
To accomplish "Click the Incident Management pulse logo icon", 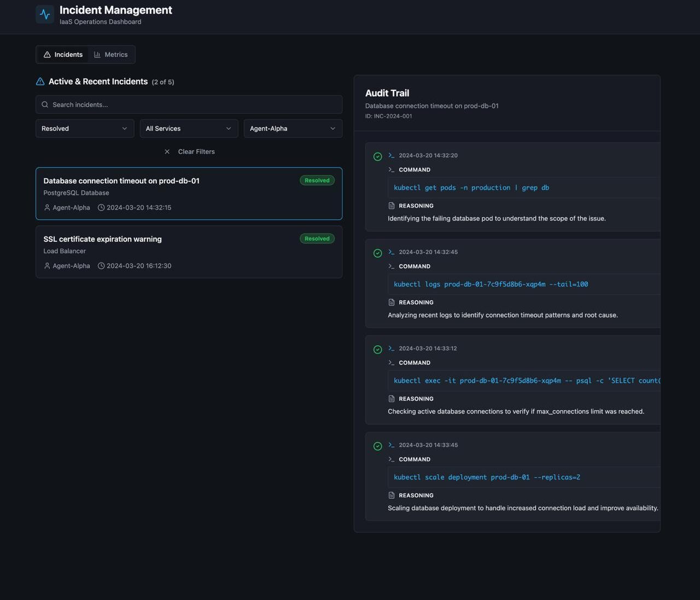I will tap(45, 15).
